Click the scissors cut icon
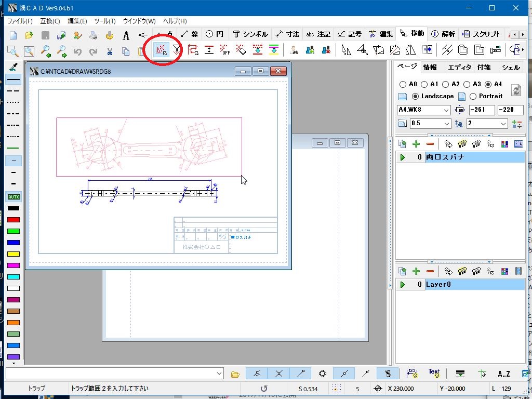This screenshot has width=532, height=399. pos(110,51)
